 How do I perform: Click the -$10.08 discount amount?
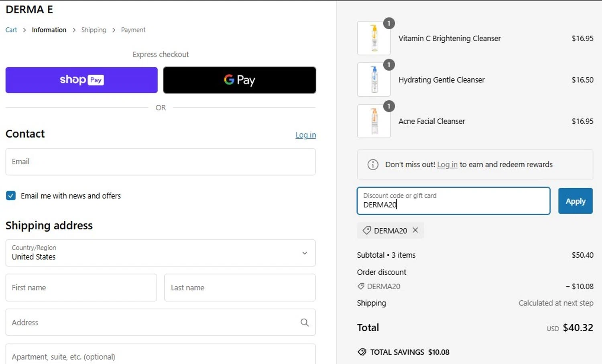[580, 286]
